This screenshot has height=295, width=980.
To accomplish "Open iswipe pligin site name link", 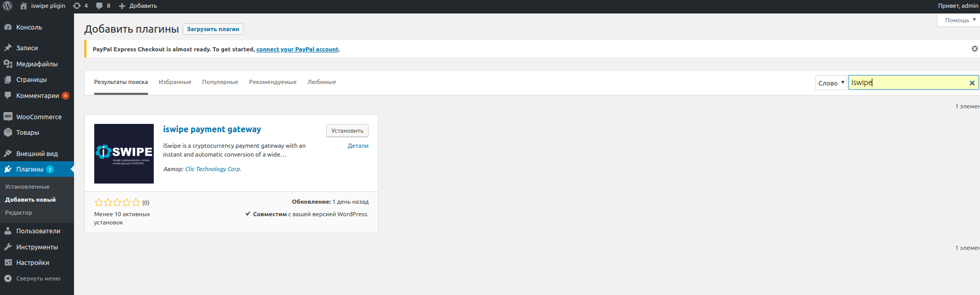I will pos(48,6).
